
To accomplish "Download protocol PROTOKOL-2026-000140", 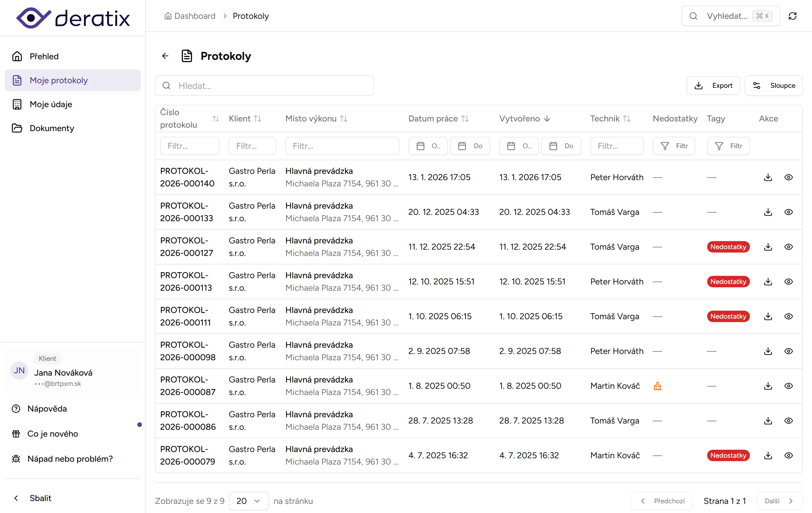I will 768,177.
